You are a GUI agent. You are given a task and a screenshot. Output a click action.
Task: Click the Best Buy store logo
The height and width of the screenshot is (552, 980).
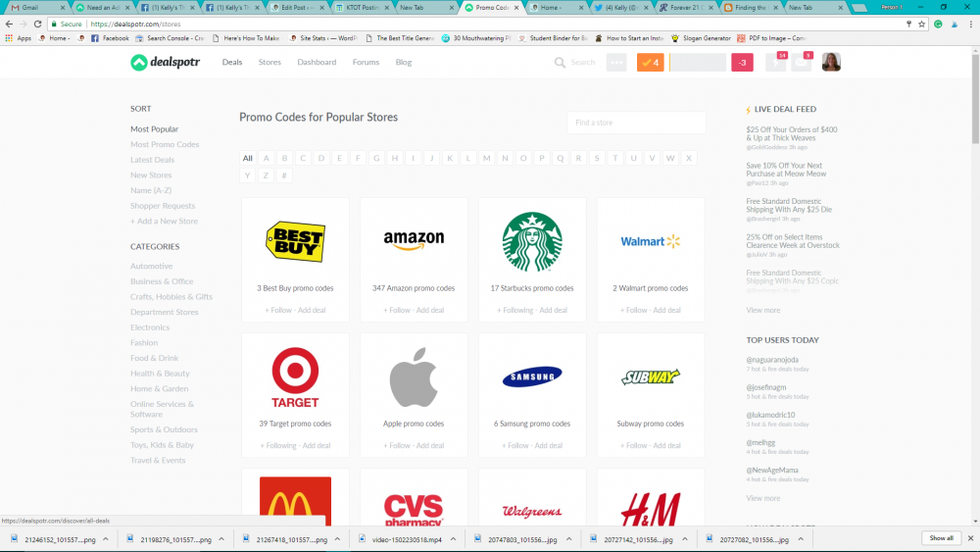295,241
